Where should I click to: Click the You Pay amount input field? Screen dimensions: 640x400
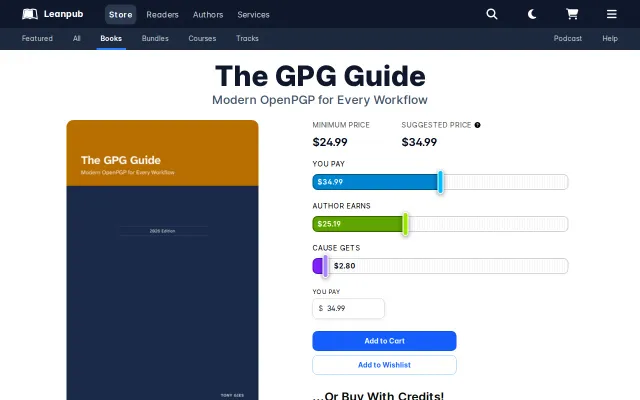point(348,309)
